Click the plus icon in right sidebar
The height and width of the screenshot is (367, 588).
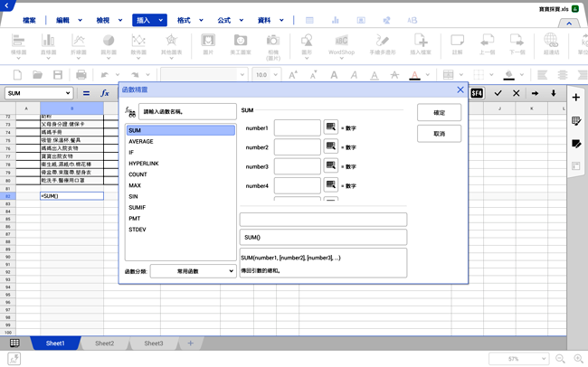(x=576, y=98)
